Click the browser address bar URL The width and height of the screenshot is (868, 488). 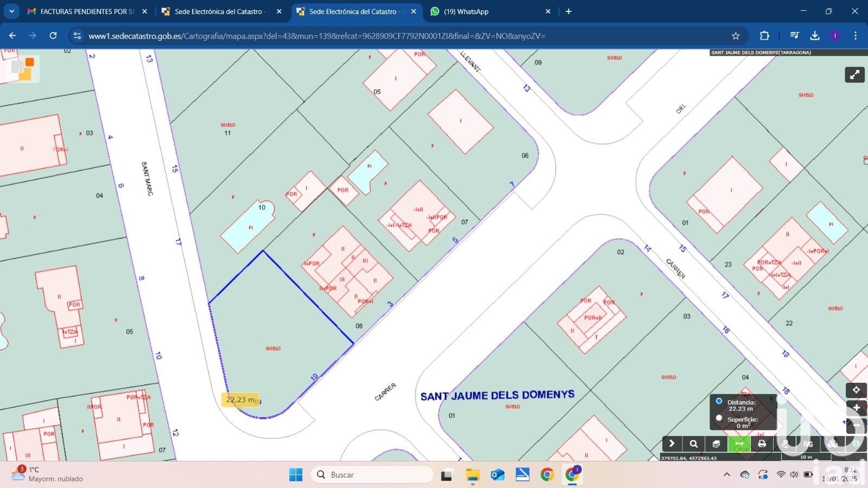[x=317, y=36]
